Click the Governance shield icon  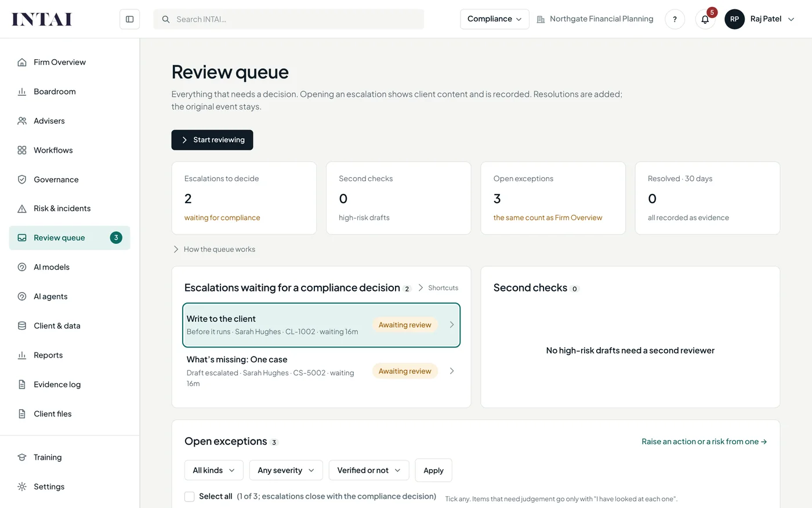pyautogui.click(x=22, y=179)
